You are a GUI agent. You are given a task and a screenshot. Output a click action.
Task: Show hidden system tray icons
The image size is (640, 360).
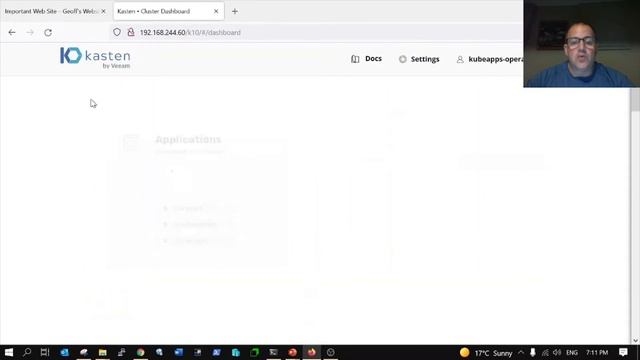(521, 352)
